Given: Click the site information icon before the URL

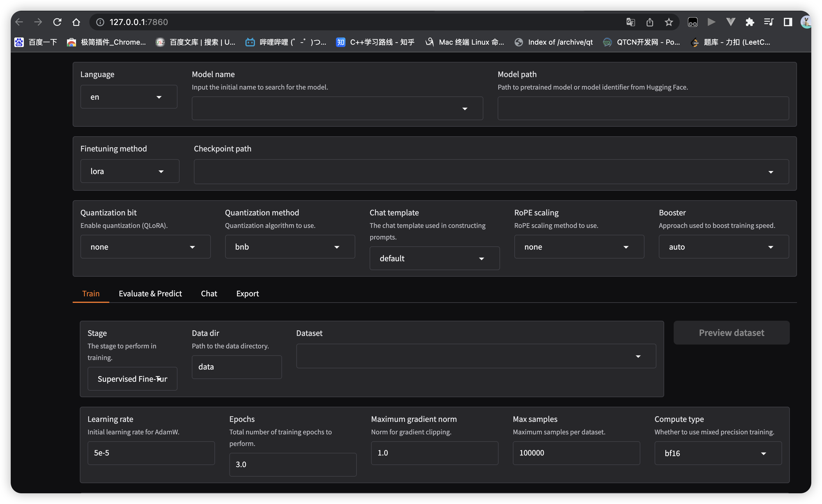Looking at the screenshot, I should click(100, 22).
